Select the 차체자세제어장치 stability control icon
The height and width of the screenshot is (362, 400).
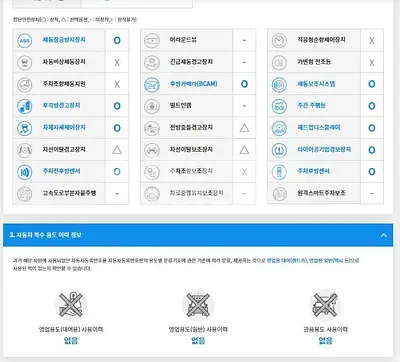(x=25, y=128)
